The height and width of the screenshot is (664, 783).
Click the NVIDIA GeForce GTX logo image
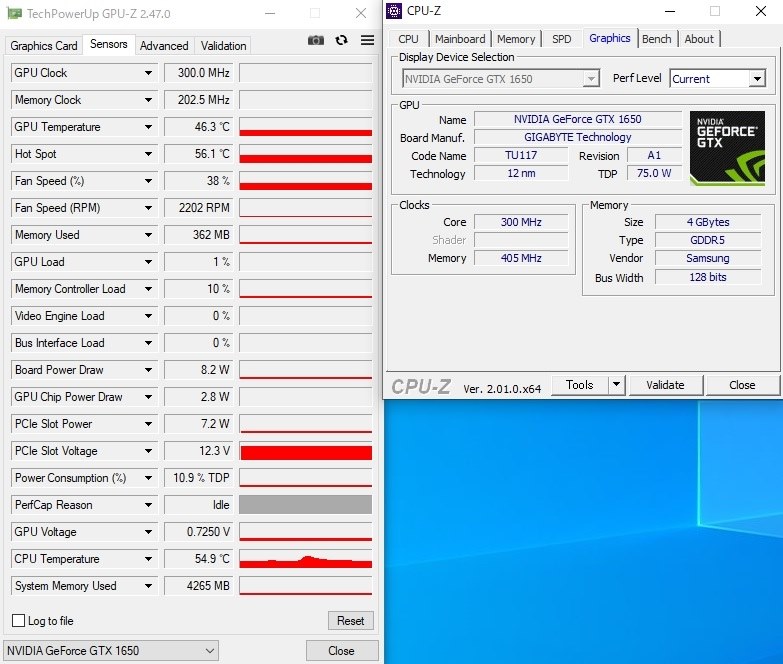pyautogui.click(x=727, y=148)
